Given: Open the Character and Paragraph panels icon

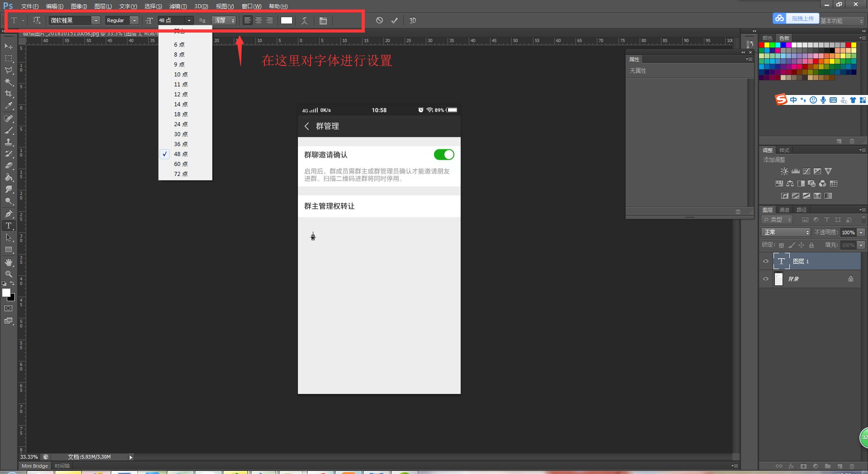Looking at the screenshot, I should click(323, 20).
